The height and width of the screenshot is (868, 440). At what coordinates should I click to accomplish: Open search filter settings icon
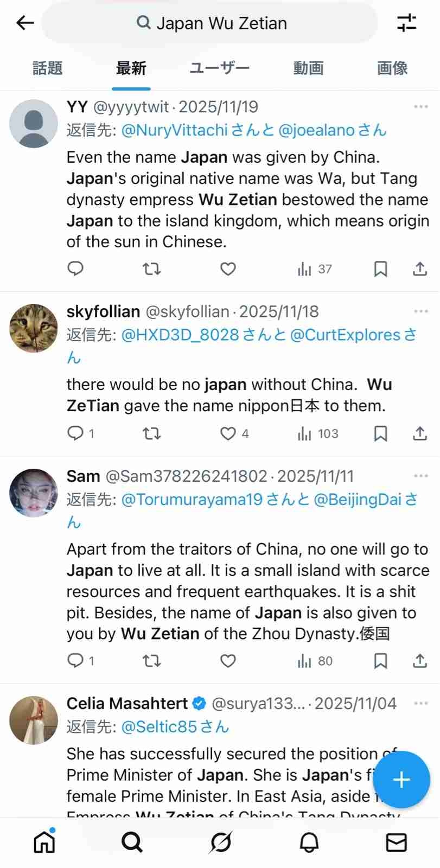tap(406, 23)
